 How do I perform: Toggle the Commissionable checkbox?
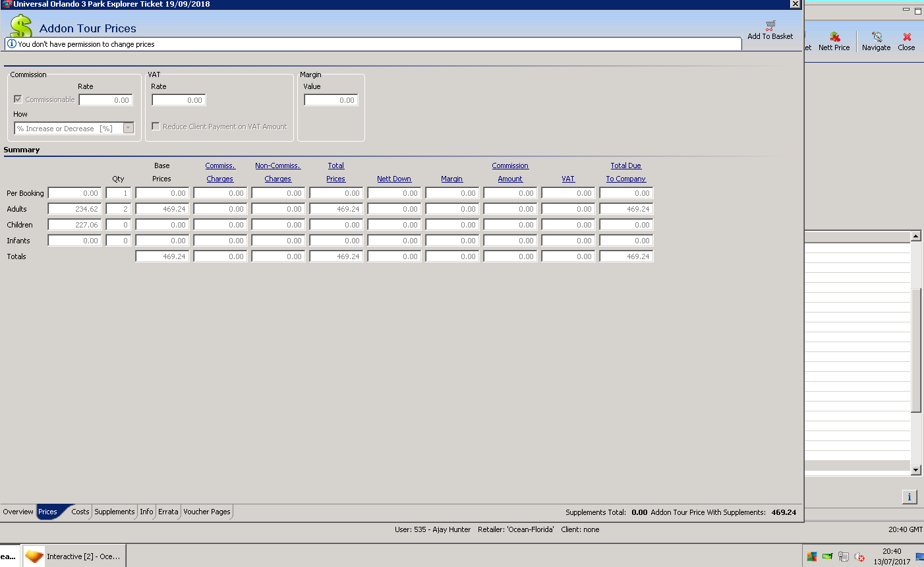(18, 99)
